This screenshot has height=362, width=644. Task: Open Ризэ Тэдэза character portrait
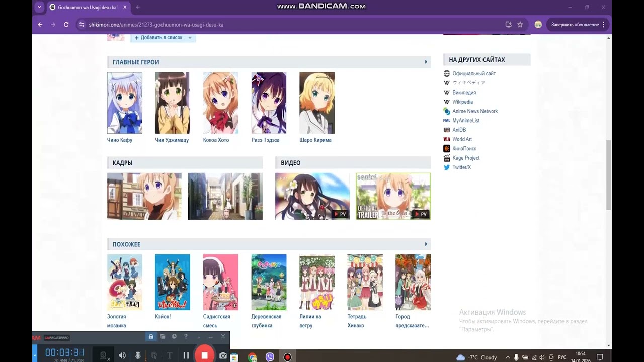269,103
